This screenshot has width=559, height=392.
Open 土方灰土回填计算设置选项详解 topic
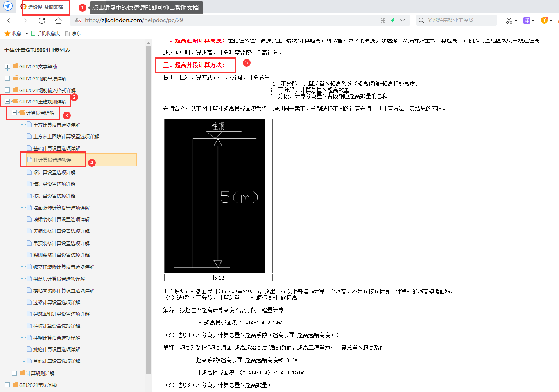(66, 136)
